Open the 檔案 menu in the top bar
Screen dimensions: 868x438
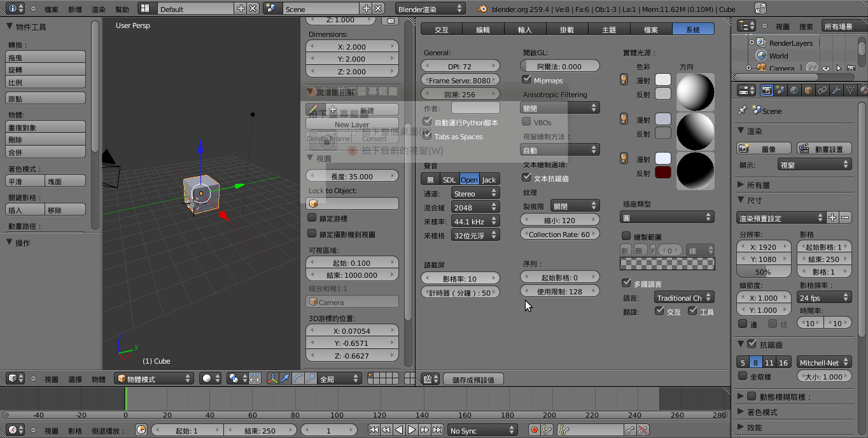(51, 9)
